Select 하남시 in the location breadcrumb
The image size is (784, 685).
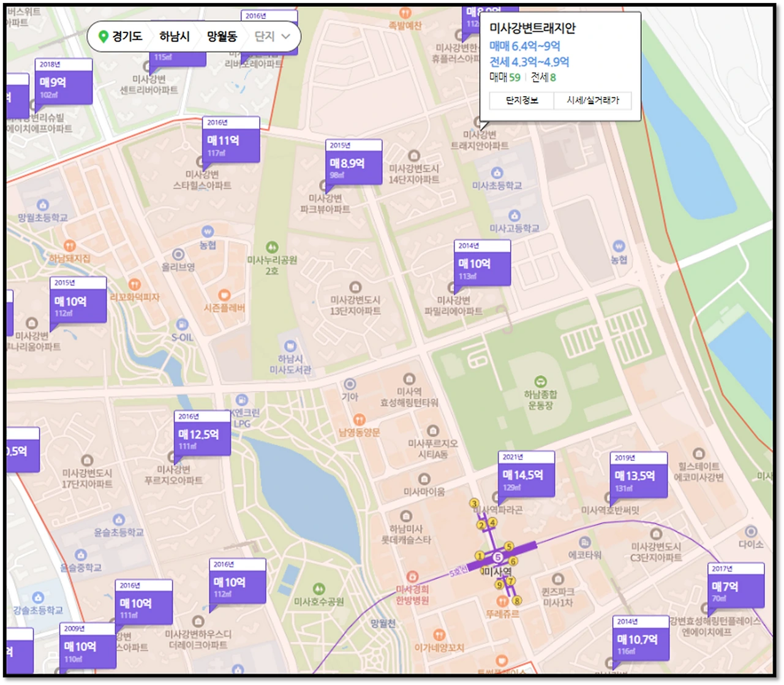click(x=175, y=37)
